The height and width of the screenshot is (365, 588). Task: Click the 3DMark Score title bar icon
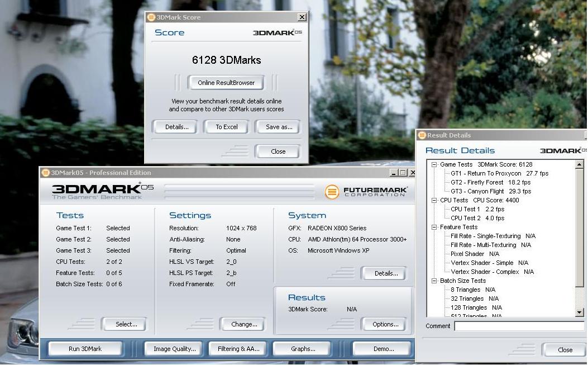pyautogui.click(x=151, y=17)
